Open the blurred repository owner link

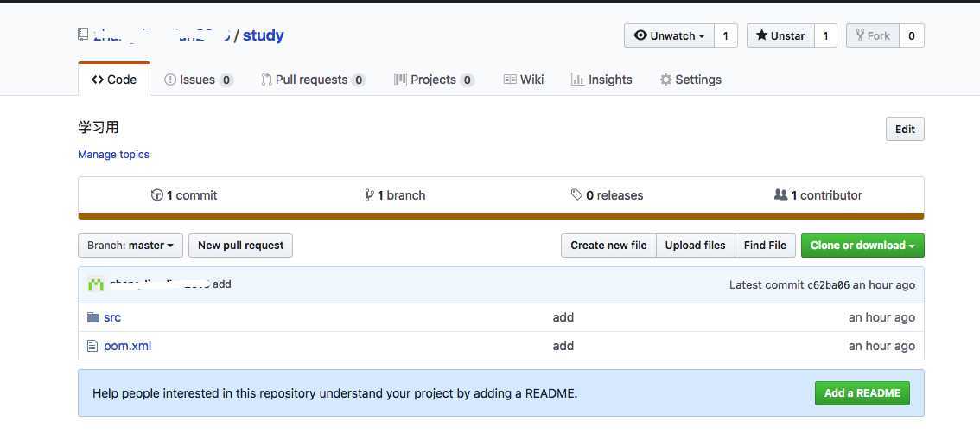162,35
